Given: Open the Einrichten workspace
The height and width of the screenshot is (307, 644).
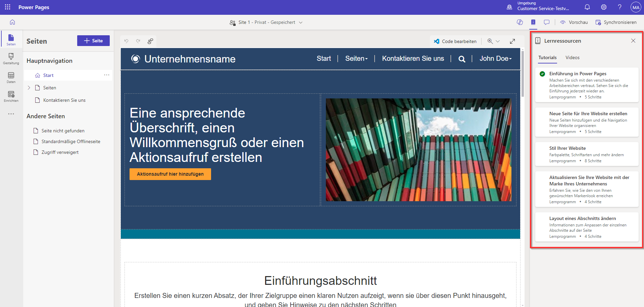Looking at the screenshot, I should click(11, 96).
